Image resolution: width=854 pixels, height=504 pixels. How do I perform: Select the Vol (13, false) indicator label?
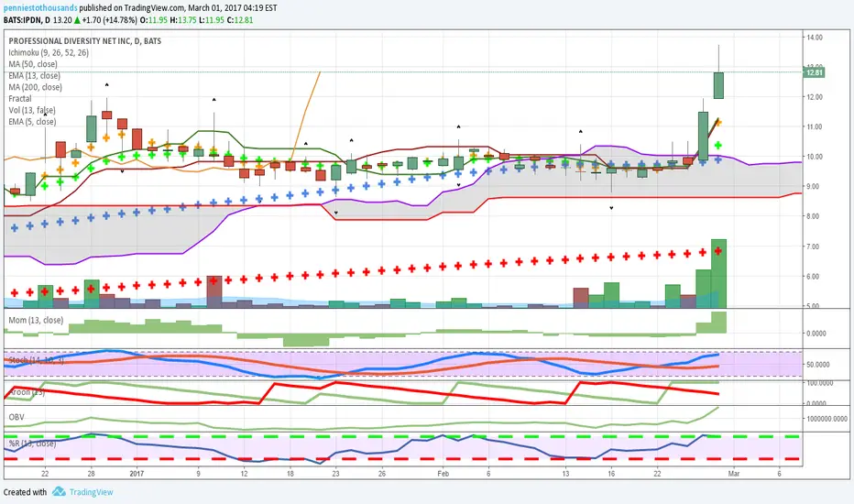[32, 110]
